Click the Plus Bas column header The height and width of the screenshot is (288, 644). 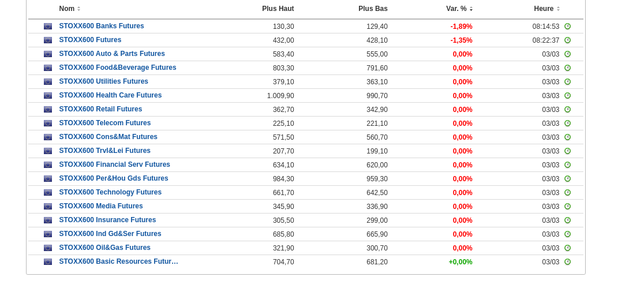tap(373, 9)
